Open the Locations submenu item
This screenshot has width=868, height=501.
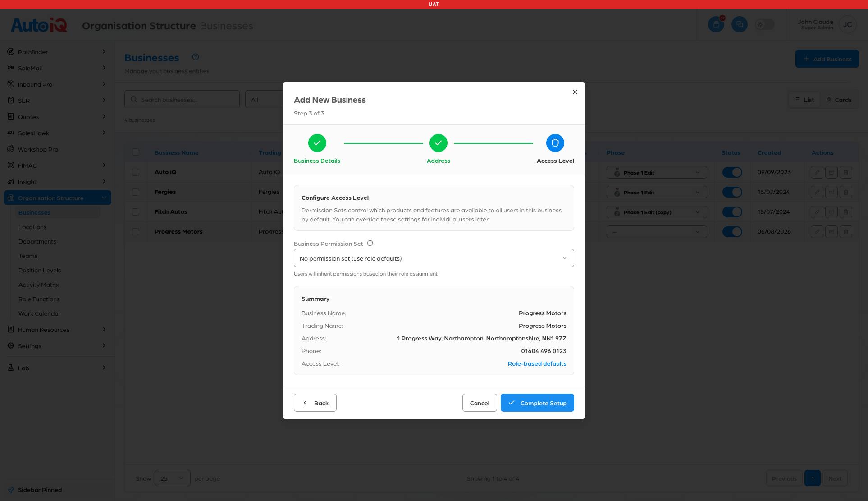coord(32,227)
